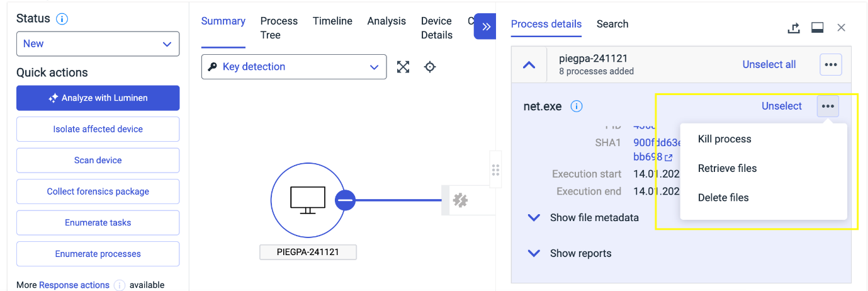Select the gear process node in graph
Viewport: 868px width, 291px height.
460,200
